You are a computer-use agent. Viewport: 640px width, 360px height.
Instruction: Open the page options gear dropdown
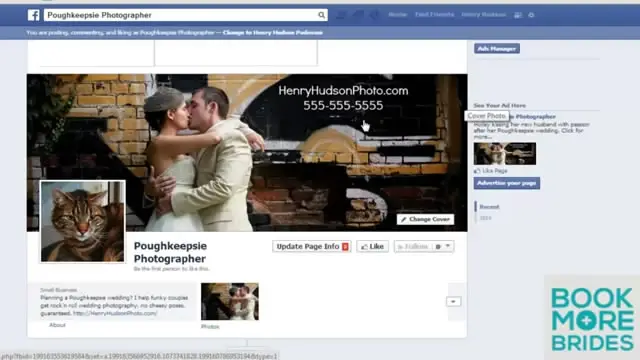(x=443, y=247)
